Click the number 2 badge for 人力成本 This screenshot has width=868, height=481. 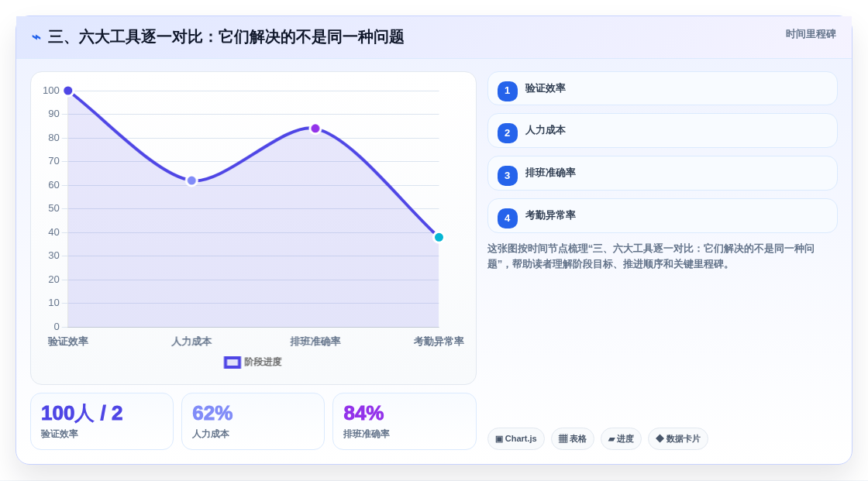point(507,133)
